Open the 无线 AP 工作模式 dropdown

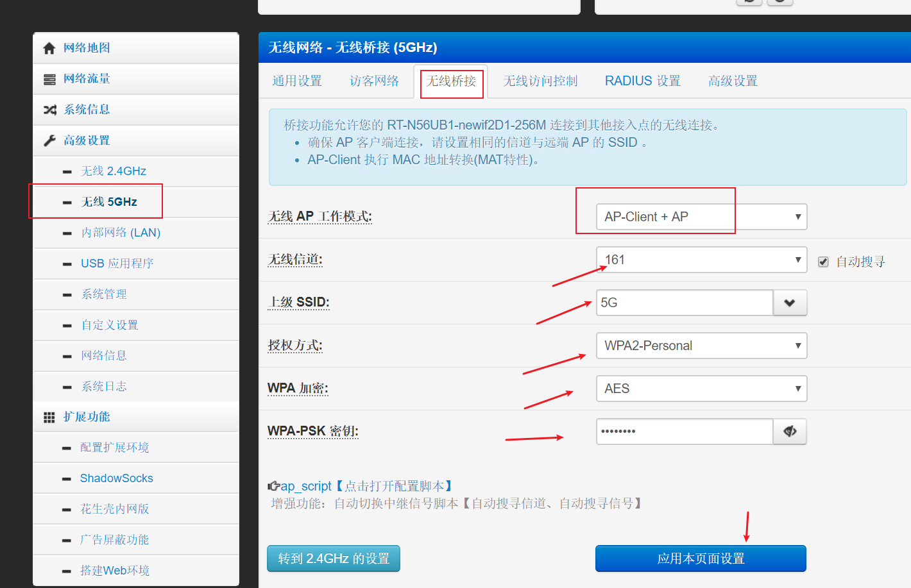pyautogui.click(x=701, y=217)
